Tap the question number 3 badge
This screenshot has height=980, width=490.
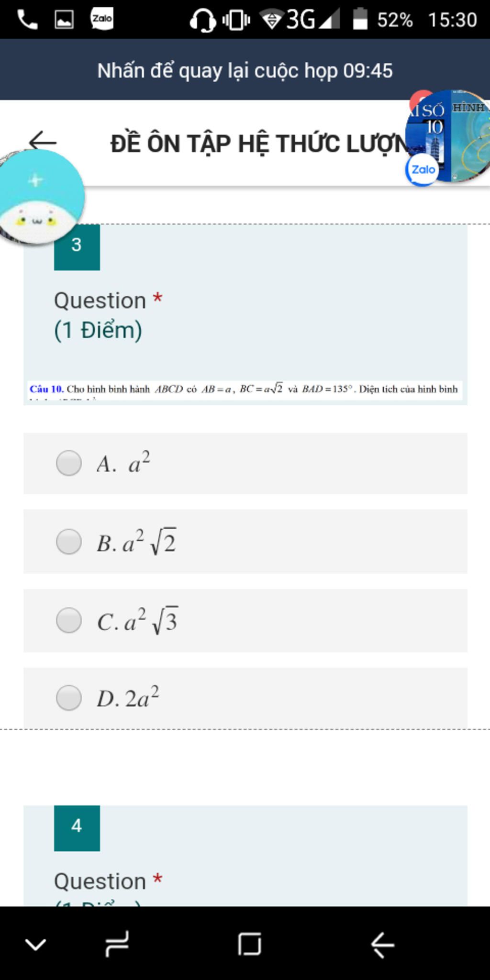pos(77,245)
